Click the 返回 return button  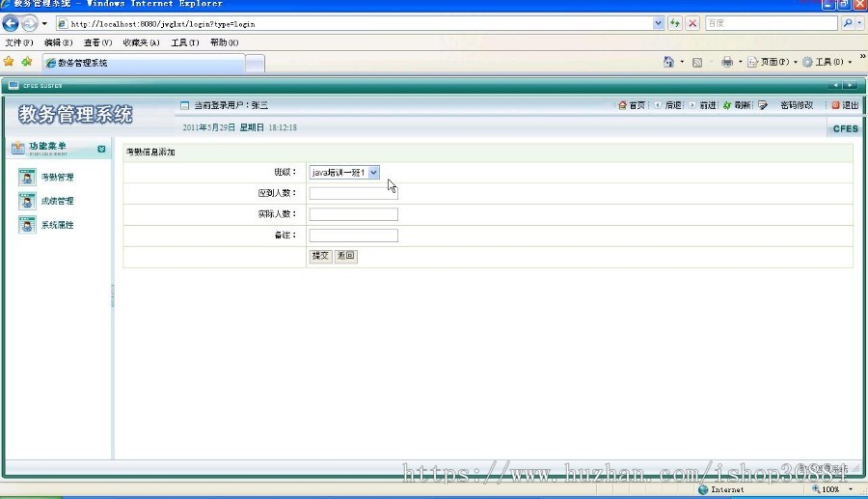coord(346,256)
